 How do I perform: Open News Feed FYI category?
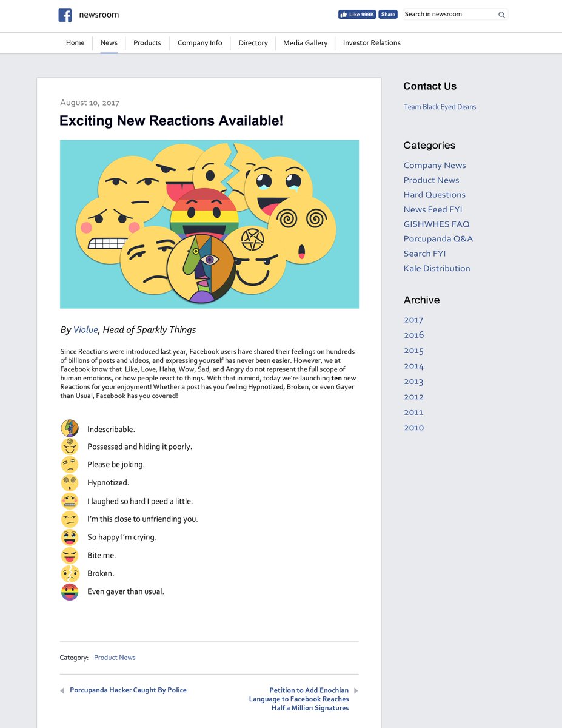(x=433, y=209)
